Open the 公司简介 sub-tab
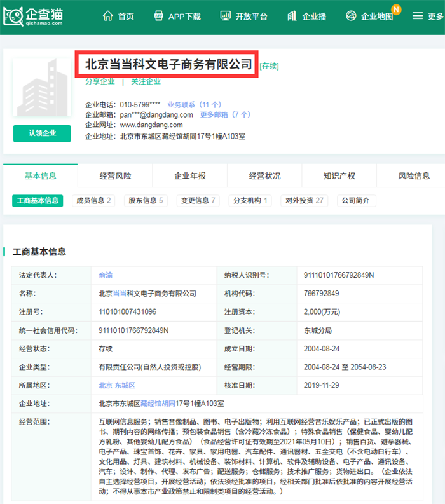 coord(356,201)
